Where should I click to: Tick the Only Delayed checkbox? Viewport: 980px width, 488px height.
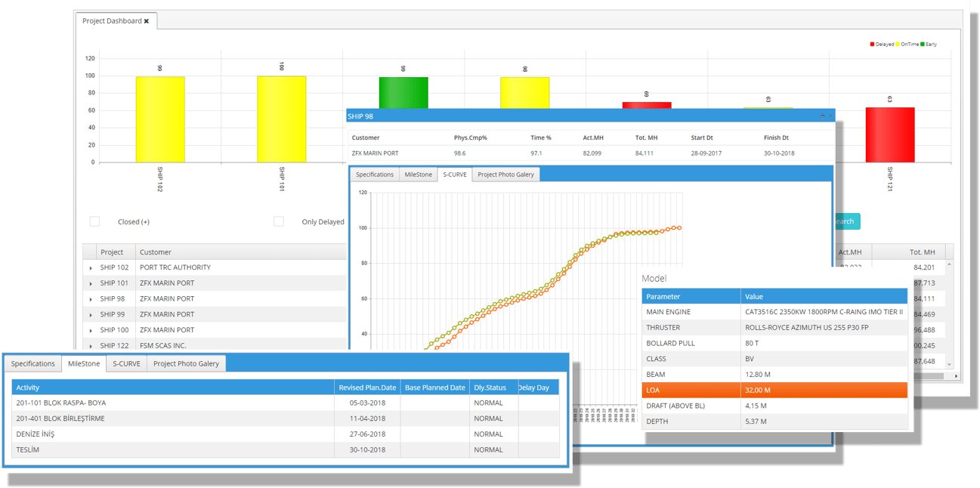279,221
